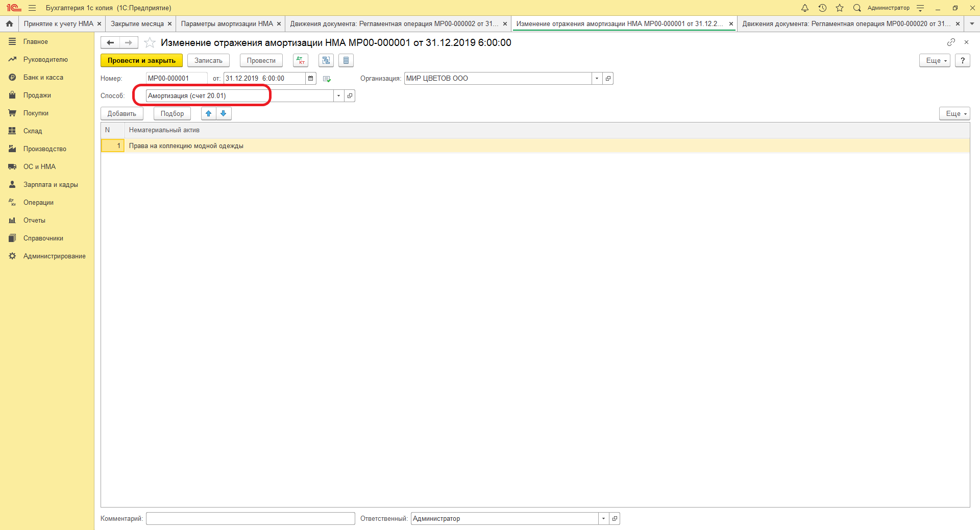This screenshot has width=980, height=530.
Task: Select the Права на коллекцию модной одежды row
Action: pos(186,146)
